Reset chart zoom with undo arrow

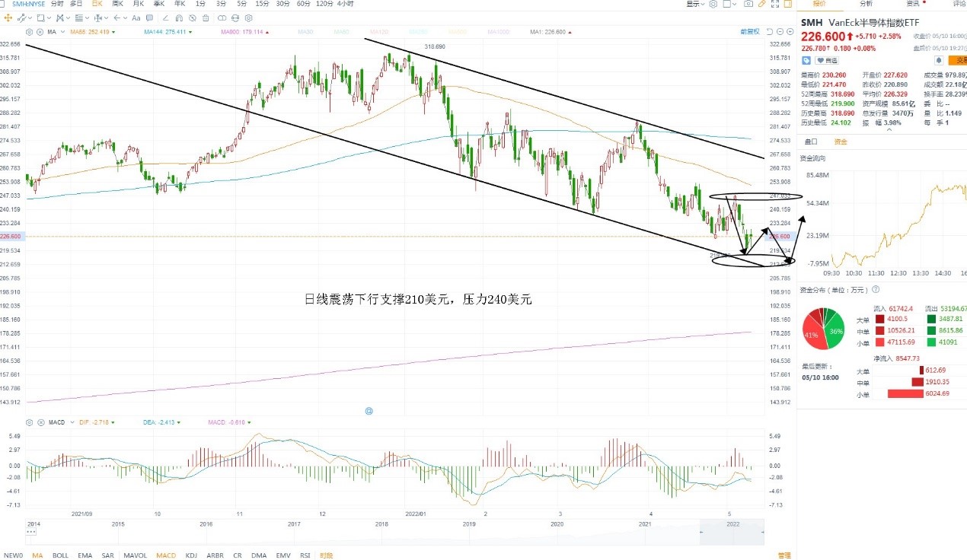click(x=770, y=32)
